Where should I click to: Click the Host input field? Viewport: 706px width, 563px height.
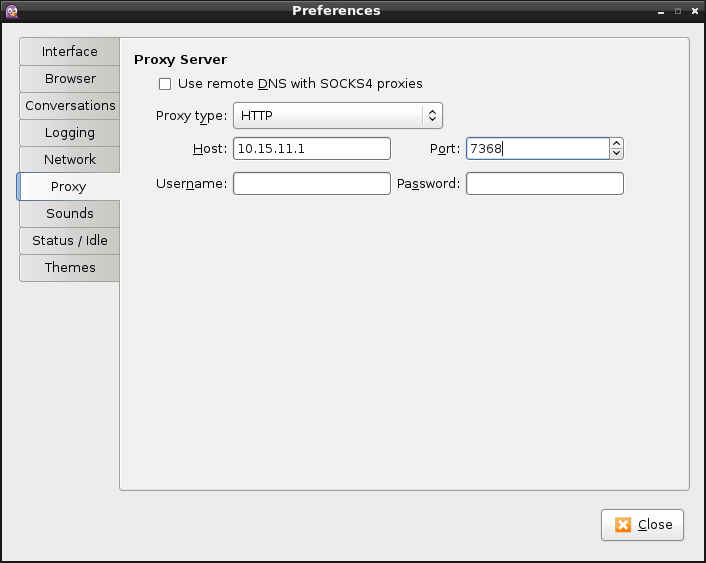click(312, 149)
